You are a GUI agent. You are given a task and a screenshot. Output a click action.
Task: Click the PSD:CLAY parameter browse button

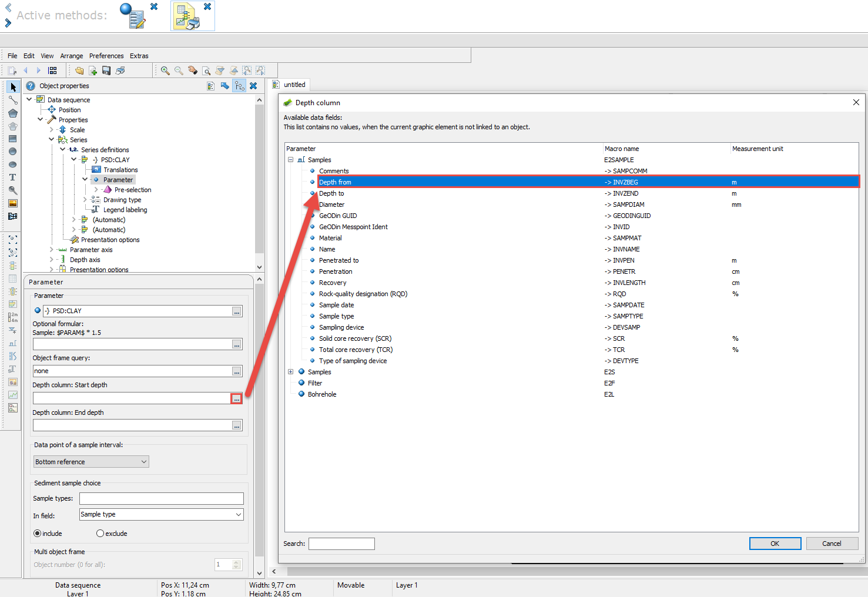pos(236,312)
